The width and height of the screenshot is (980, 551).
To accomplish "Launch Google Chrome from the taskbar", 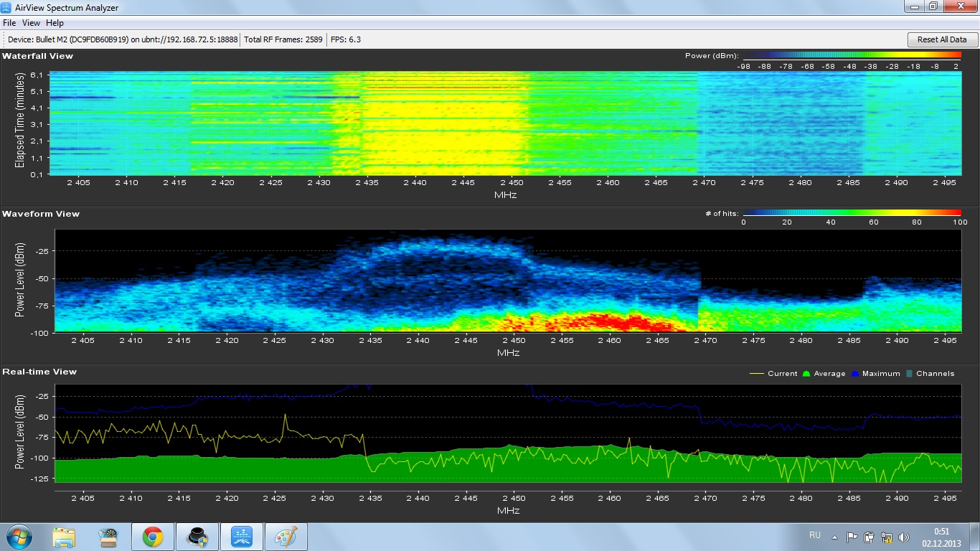I will [x=152, y=537].
